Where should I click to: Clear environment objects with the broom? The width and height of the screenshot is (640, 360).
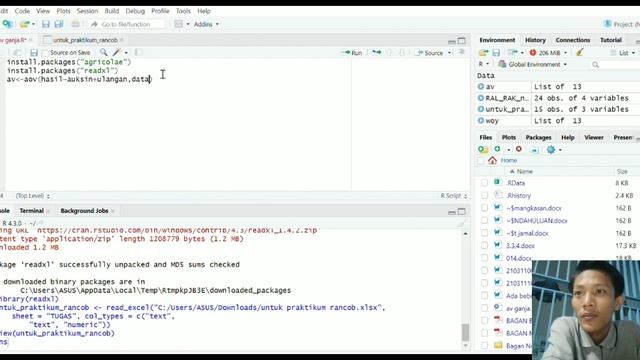580,52
